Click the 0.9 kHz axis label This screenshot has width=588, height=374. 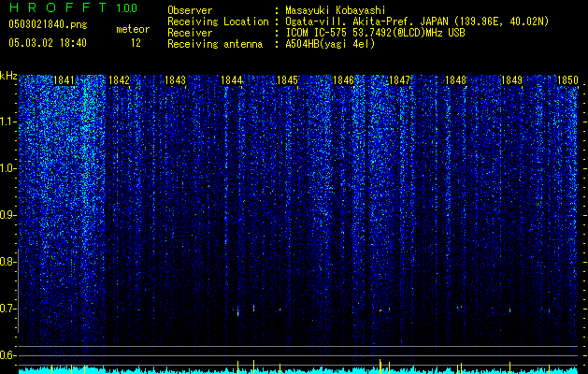coord(7,215)
